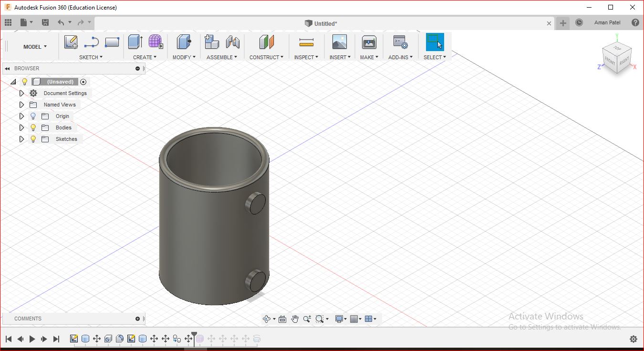
Task: Expand the Origin folder arrow
Action: click(21, 116)
